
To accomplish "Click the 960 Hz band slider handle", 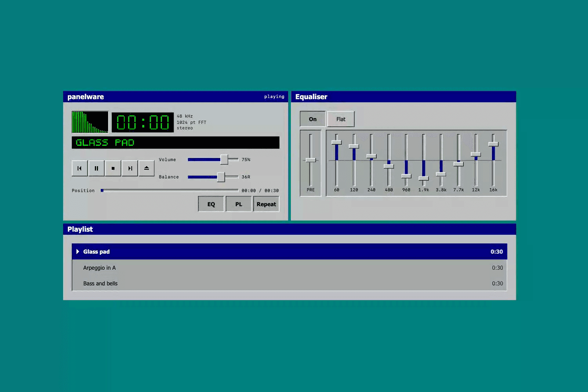I will (x=407, y=176).
